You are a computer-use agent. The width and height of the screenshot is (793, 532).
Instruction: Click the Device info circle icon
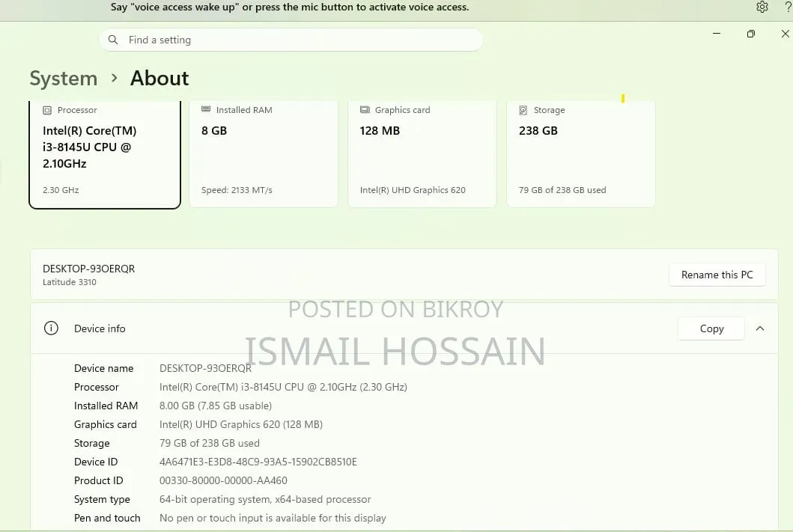click(x=51, y=328)
